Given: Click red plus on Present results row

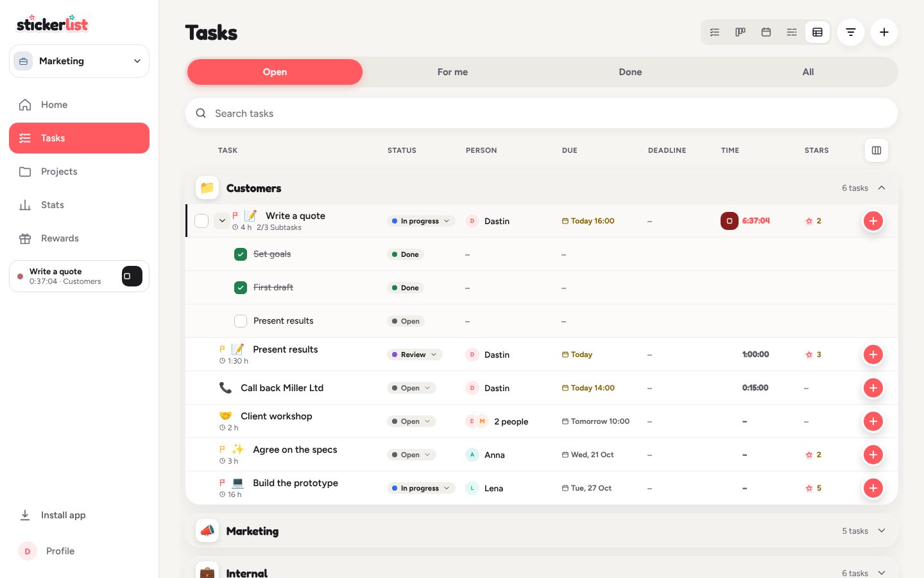Looking at the screenshot, I should [x=873, y=355].
